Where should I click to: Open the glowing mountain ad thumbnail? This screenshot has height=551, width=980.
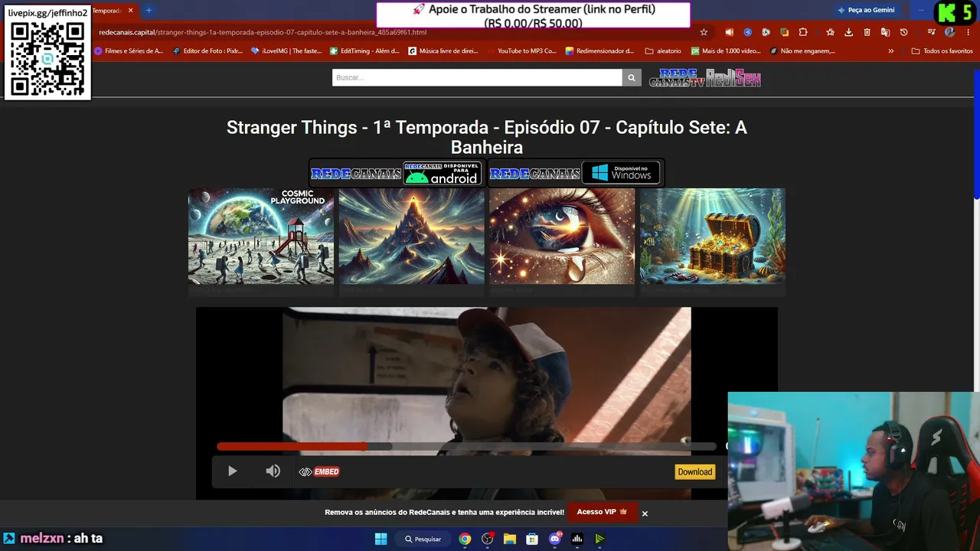point(411,236)
